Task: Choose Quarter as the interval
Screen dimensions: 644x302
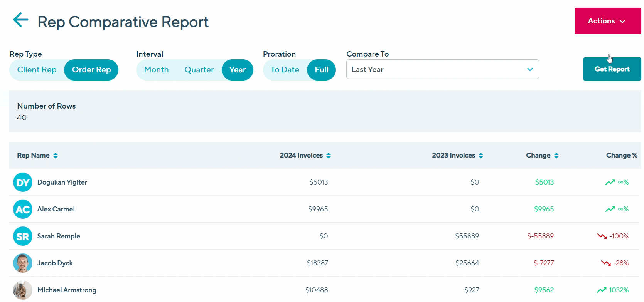Action: tap(199, 70)
